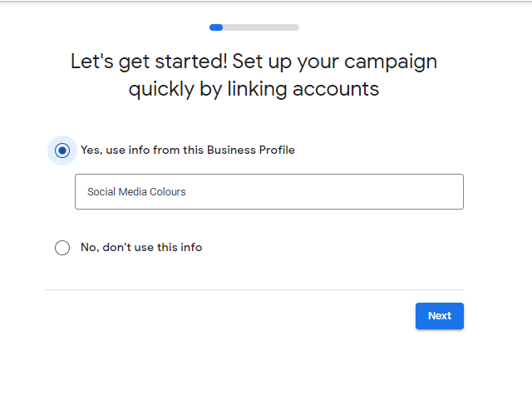The width and height of the screenshot is (532, 400).
Task: Click the "Social Media Colours" text
Action: point(136,192)
